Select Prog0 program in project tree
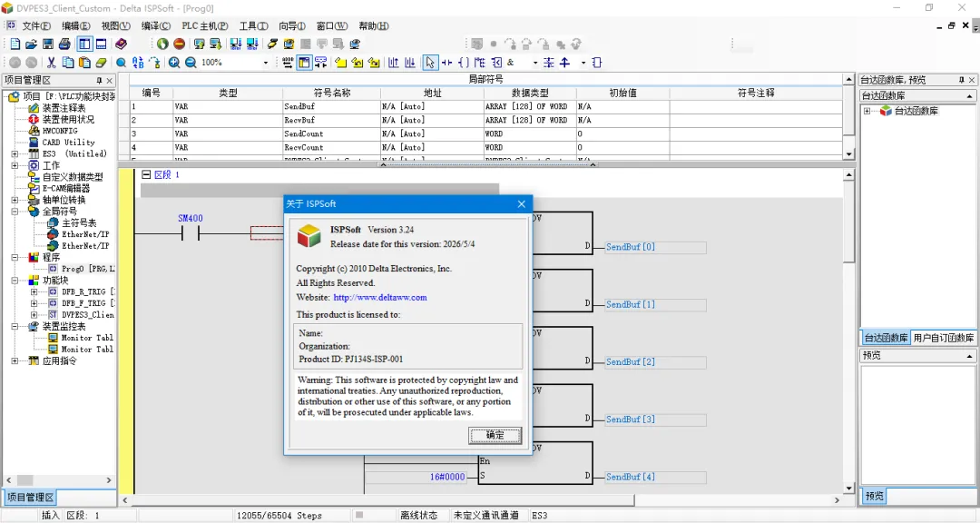 pyautogui.click(x=87, y=269)
